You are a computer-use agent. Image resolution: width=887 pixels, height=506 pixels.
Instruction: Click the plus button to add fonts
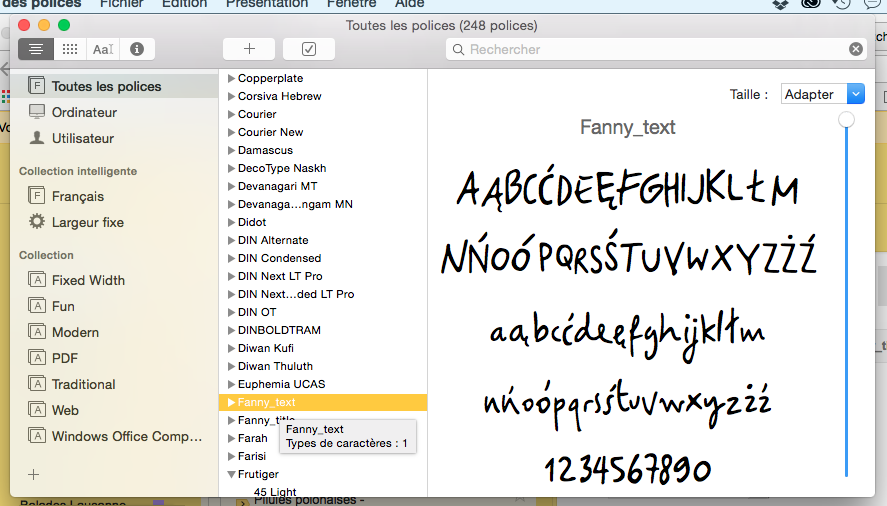pos(249,49)
